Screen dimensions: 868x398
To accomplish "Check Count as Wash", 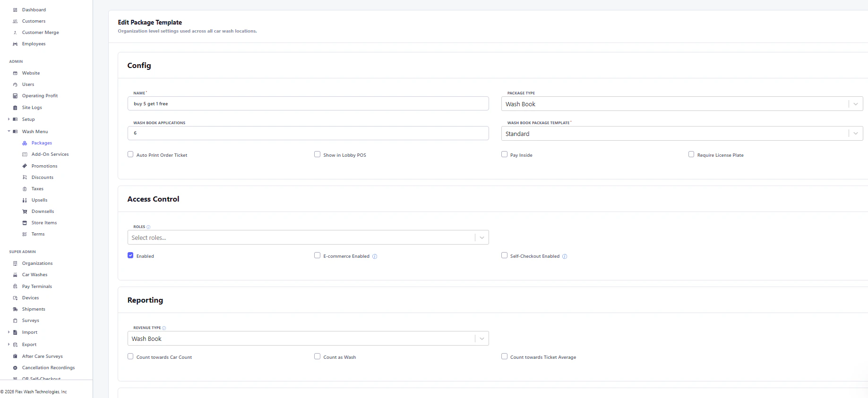I will [317, 356].
